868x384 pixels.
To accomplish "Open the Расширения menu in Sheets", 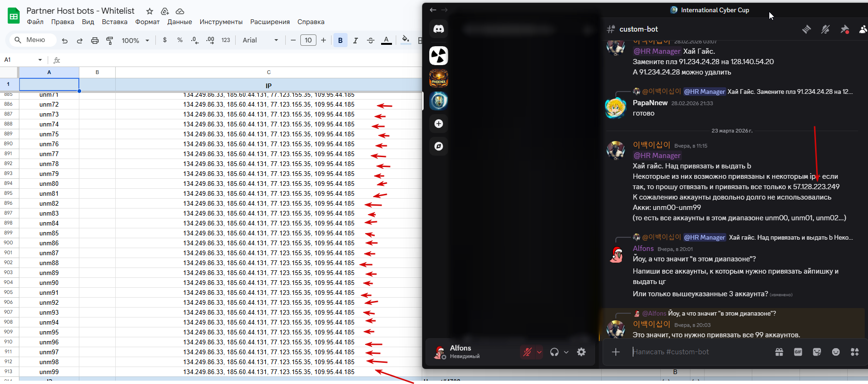I will [270, 22].
